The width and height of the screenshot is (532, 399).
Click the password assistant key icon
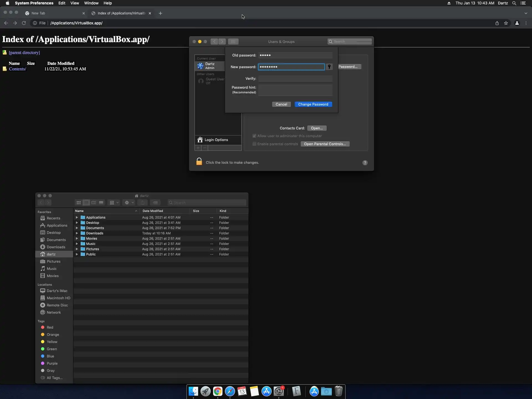click(329, 67)
